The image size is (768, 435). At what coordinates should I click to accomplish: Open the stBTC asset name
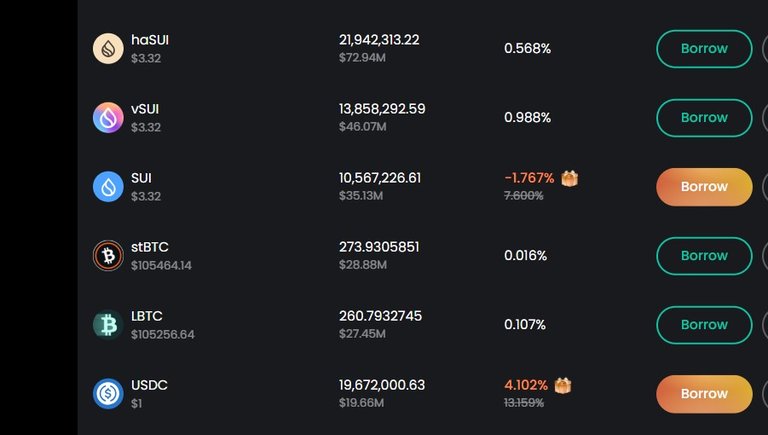(x=149, y=247)
